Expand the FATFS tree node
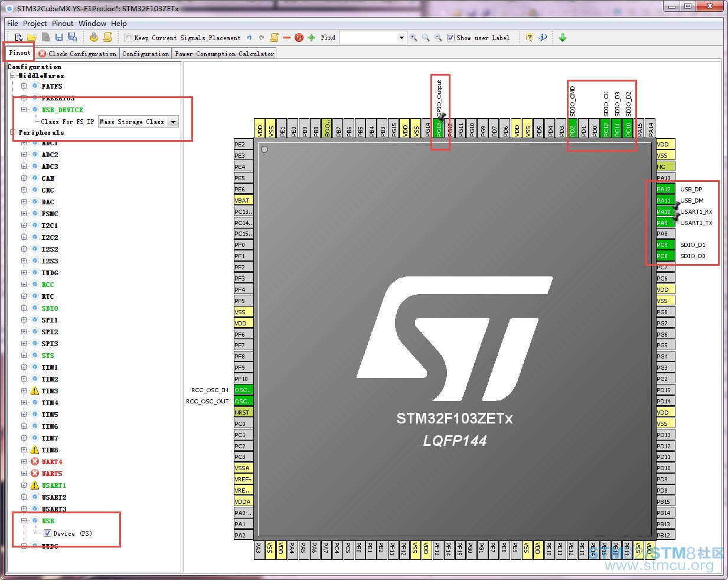Image resolution: width=728 pixels, height=580 pixels. click(24, 86)
